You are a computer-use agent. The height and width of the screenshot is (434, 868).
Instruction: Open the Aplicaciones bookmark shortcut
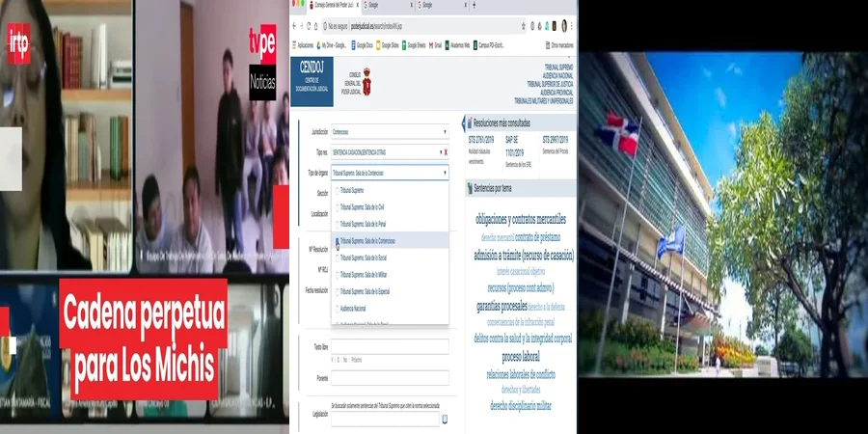pyautogui.click(x=303, y=45)
